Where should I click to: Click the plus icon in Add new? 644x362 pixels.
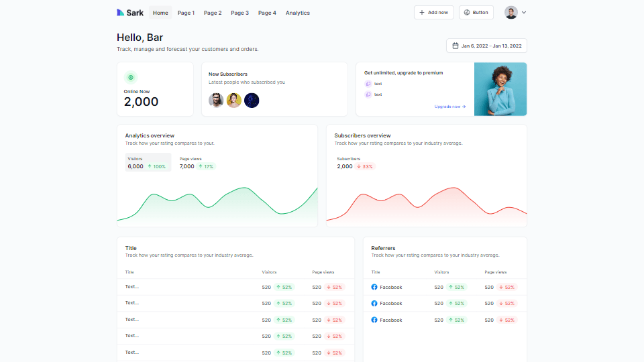pyautogui.click(x=422, y=13)
